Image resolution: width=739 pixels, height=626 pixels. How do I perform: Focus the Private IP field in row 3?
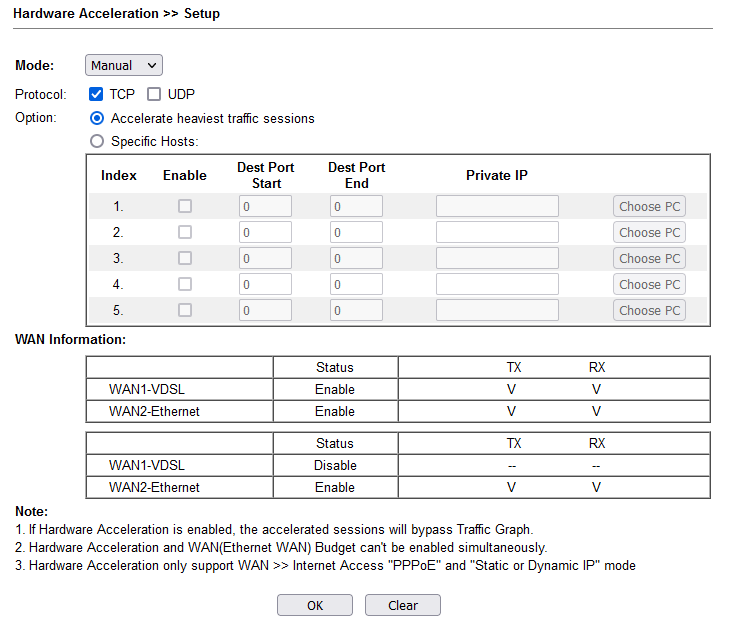[x=497, y=258]
